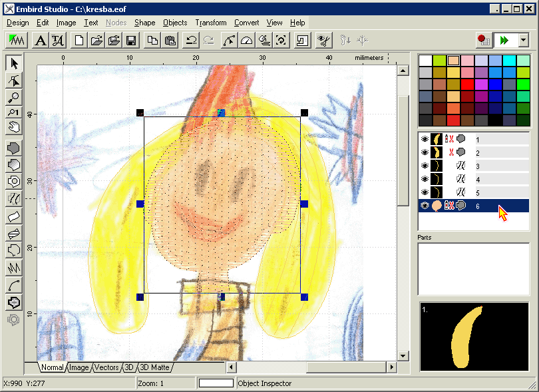
Task: Click the horizontal scrollbar right arrow
Action: [391, 367]
